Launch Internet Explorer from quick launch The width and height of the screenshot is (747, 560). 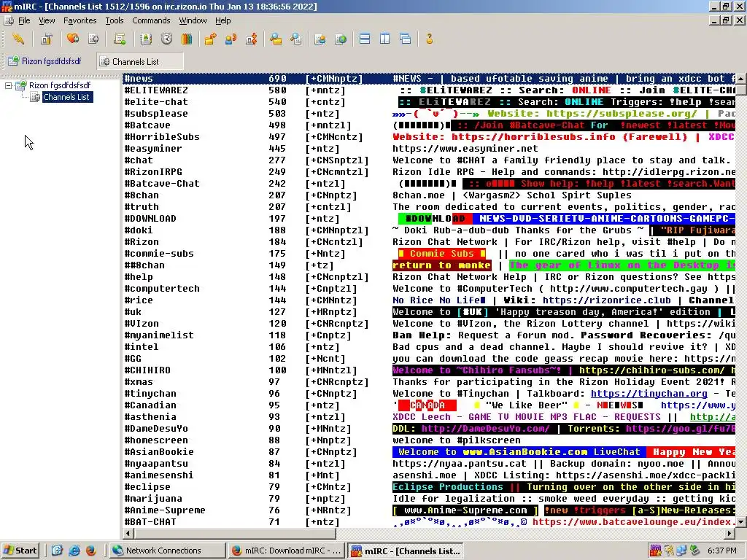coord(74,551)
